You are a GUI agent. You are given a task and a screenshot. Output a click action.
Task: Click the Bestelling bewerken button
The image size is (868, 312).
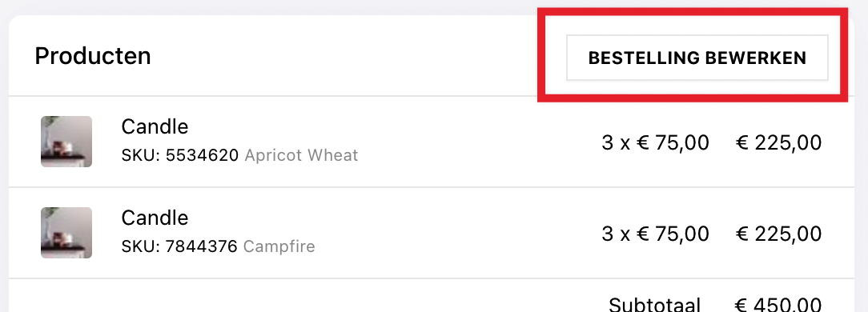point(697,58)
